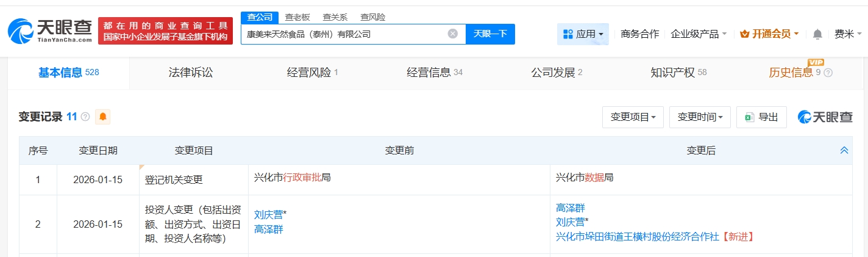Viewport: 868px width, 257px height.
Task: Expand the 开通会员 membership dropdown
Action: [x=769, y=34]
